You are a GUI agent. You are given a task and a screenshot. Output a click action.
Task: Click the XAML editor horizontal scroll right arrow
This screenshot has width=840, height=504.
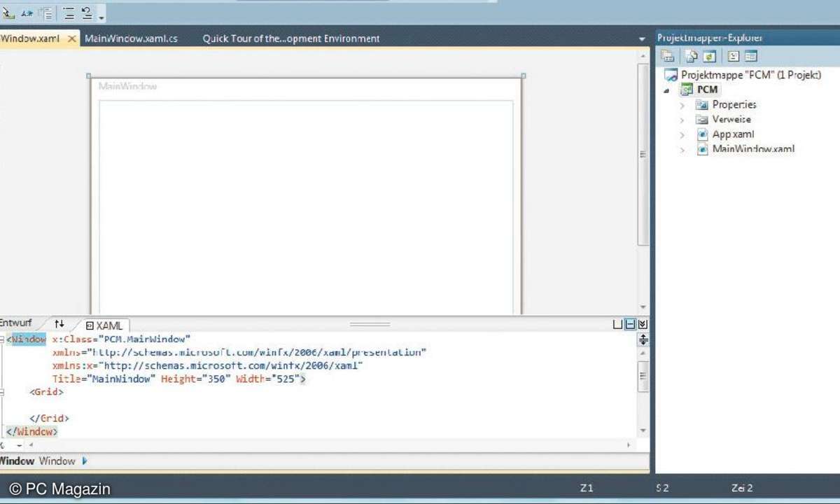[x=628, y=445]
